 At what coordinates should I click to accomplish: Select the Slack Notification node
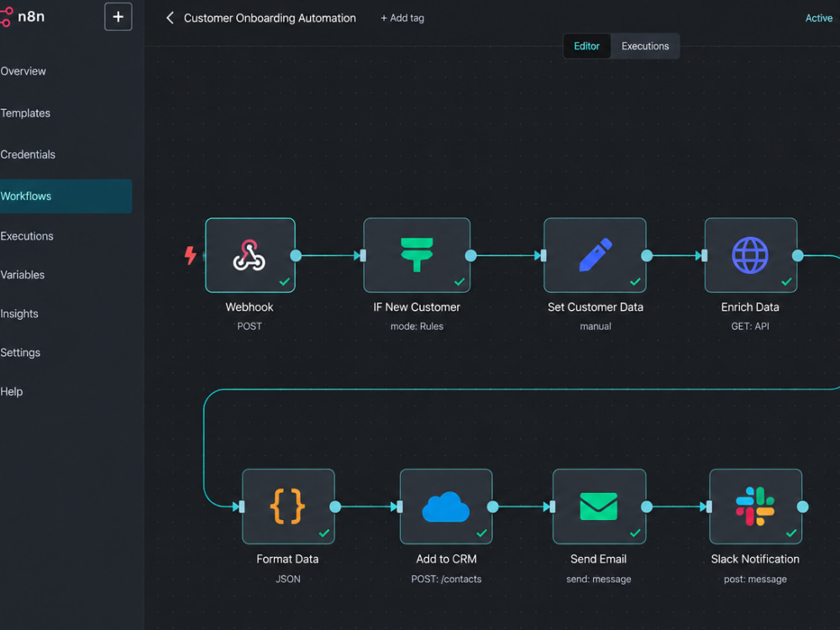[755, 507]
